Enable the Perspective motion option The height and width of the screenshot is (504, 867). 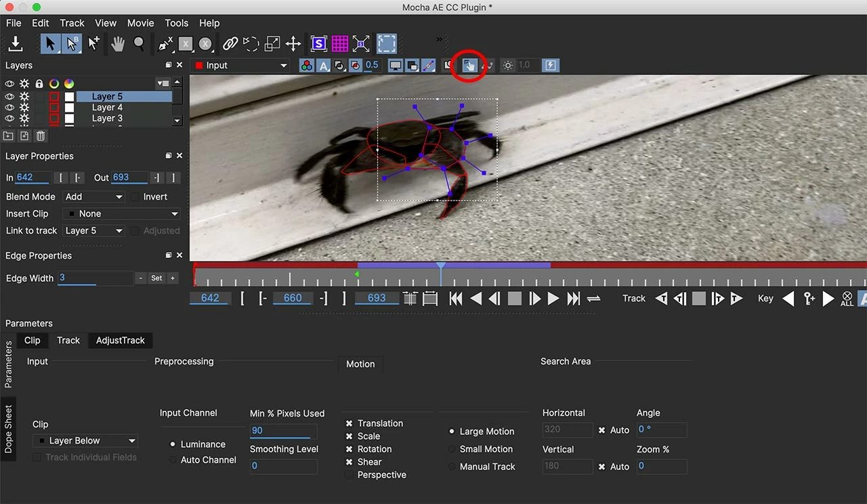[350, 475]
